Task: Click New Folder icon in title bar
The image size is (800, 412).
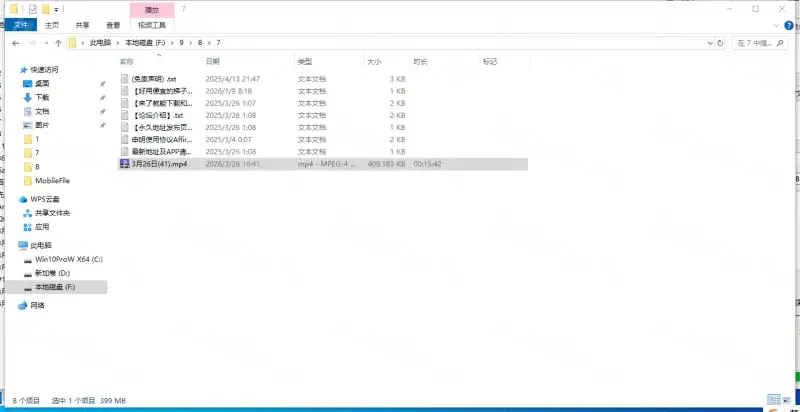Action: pyautogui.click(x=46, y=8)
